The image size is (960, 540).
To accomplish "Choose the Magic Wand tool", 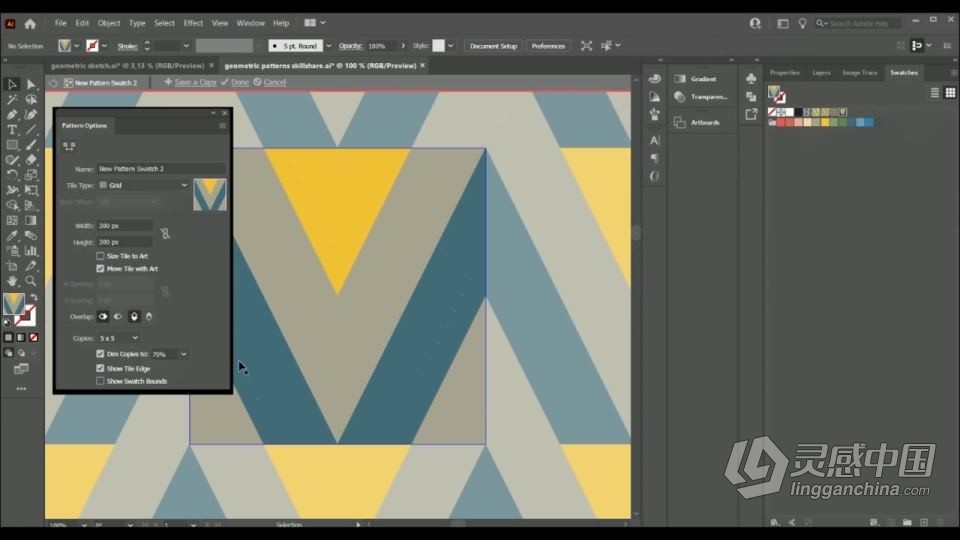I will coord(12,99).
